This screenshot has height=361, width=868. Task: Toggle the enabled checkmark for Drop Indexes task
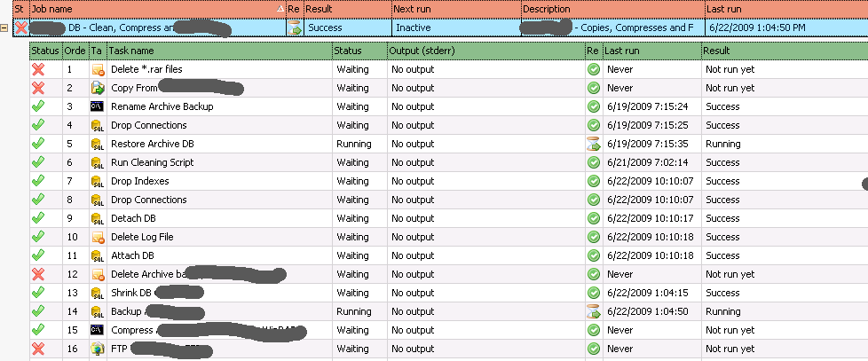(38, 181)
